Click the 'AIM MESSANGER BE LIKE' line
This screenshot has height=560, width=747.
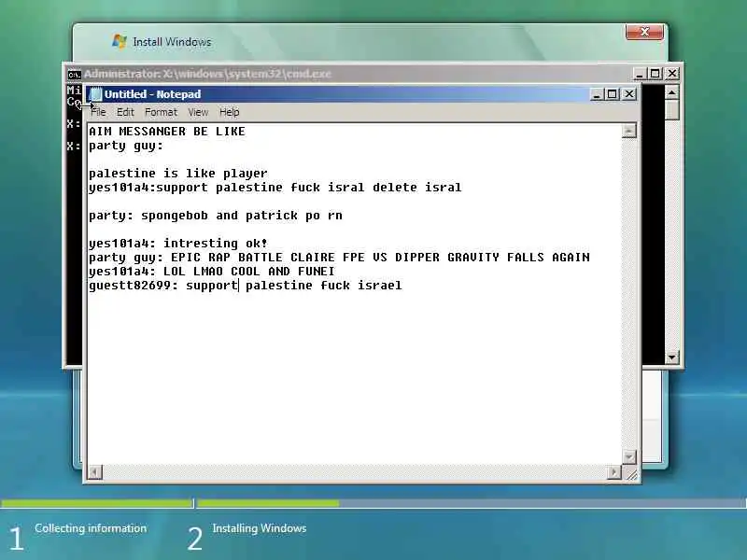[167, 132]
